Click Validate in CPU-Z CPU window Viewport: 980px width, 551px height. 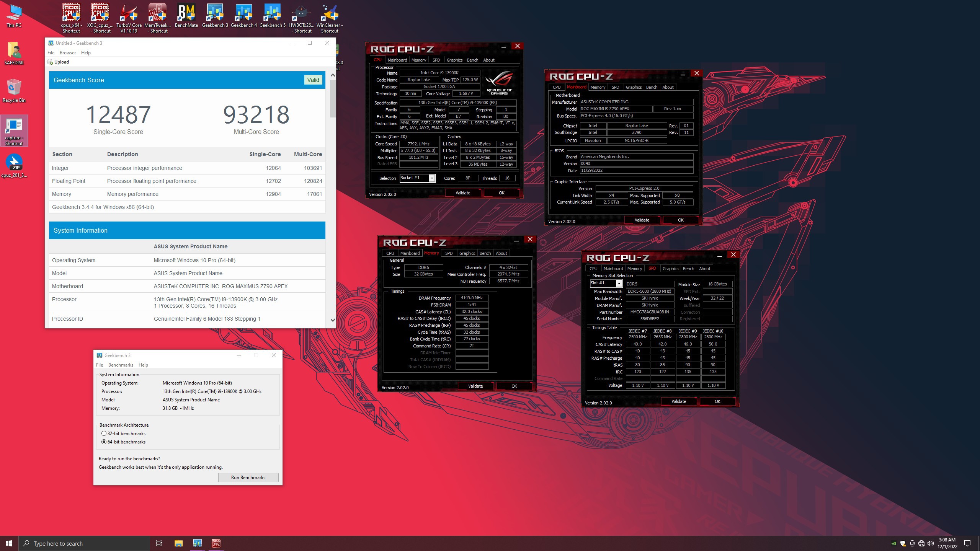[463, 193]
